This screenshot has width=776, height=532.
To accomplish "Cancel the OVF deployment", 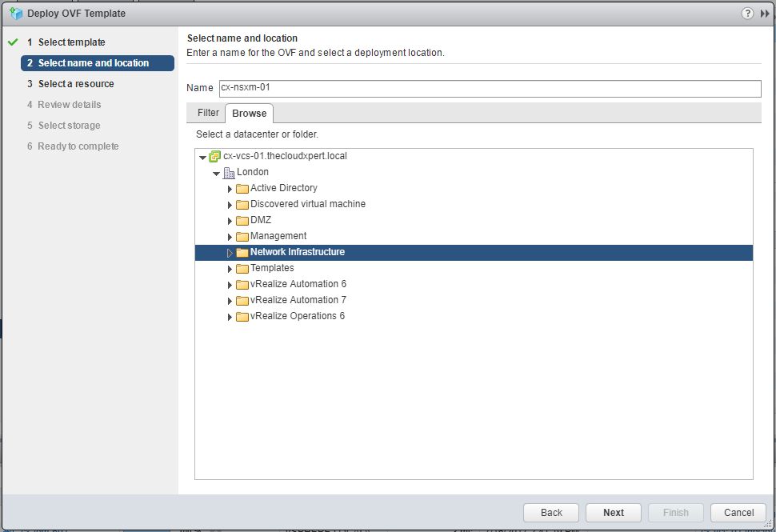I will (x=738, y=513).
